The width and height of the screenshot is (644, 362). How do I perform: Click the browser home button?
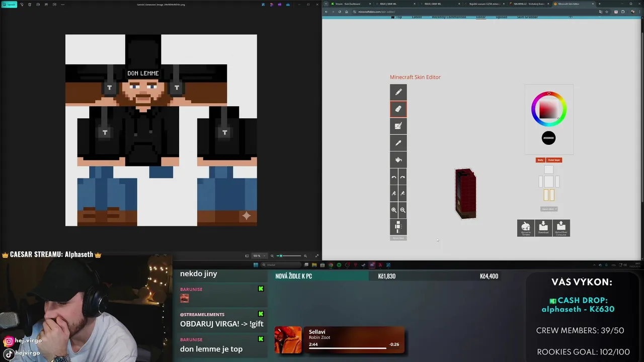[347, 12]
